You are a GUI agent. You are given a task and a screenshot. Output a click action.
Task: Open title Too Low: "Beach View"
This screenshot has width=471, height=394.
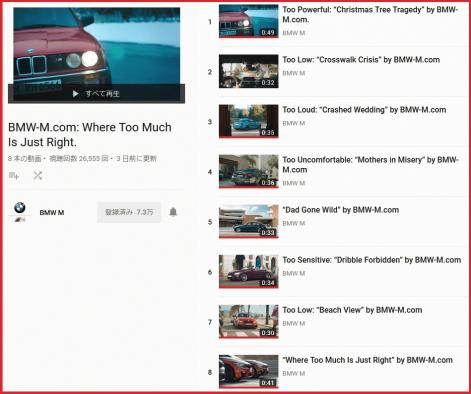tap(352, 310)
